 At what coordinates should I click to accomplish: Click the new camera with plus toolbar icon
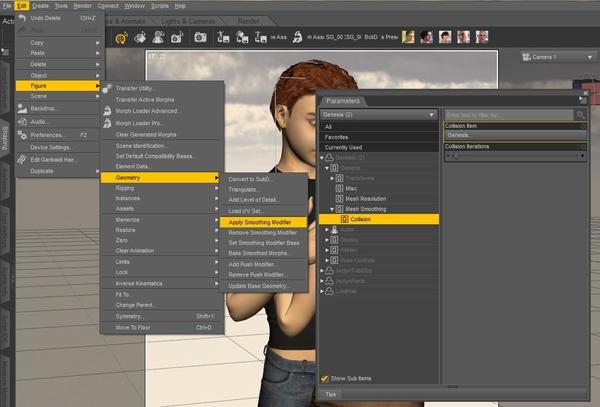click(x=177, y=37)
